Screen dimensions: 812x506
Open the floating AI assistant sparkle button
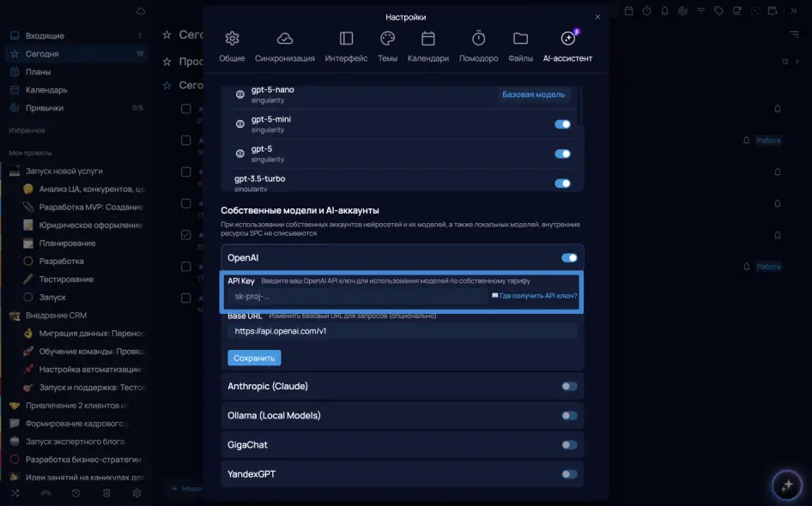(786, 485)
